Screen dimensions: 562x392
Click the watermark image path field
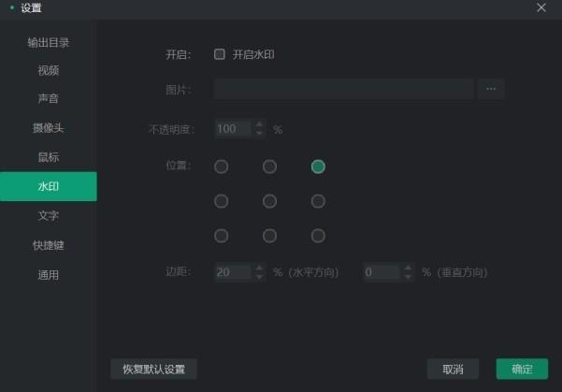point(343,90)
